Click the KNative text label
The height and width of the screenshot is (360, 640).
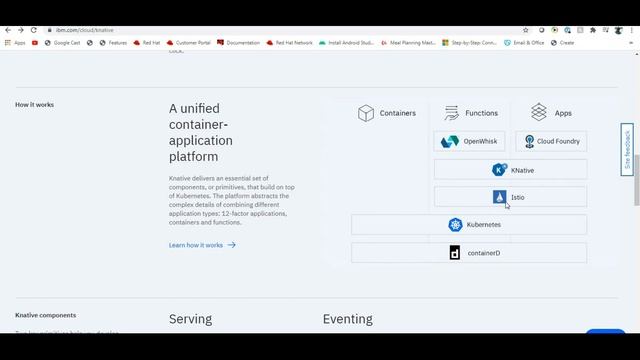(522, 171)
